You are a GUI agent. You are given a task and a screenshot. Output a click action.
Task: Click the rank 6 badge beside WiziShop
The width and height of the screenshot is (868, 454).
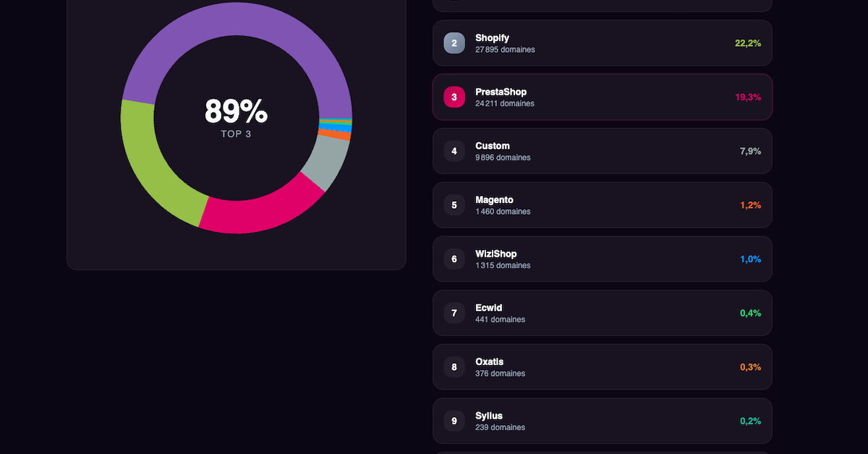[454, 259]
